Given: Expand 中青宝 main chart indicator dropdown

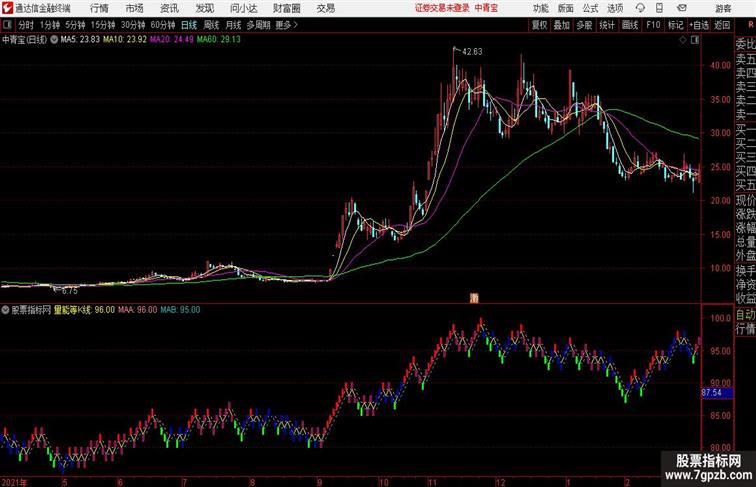Looking at the screenshot, I should click(x=54, y=40).
